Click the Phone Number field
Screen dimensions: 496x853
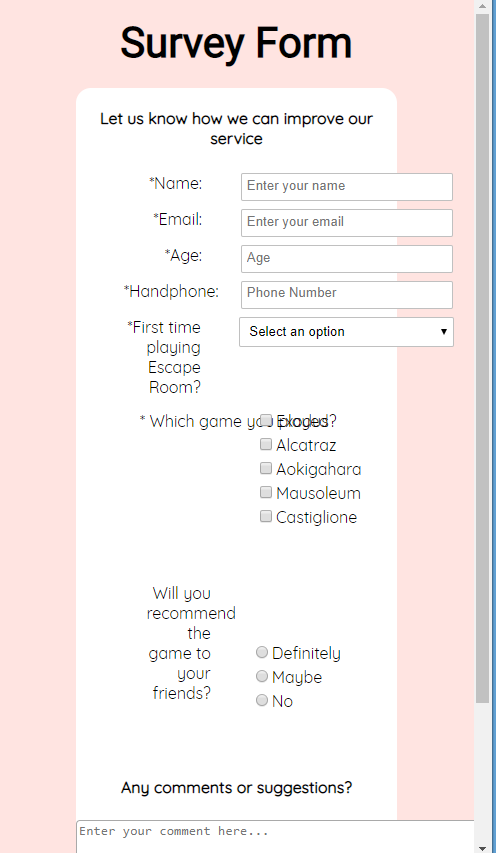[x=347, y=294]
